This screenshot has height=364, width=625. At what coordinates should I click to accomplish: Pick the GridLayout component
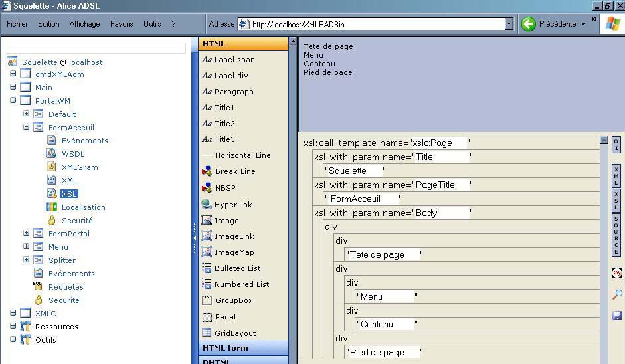pyautogui.click(x=234, y=333)
